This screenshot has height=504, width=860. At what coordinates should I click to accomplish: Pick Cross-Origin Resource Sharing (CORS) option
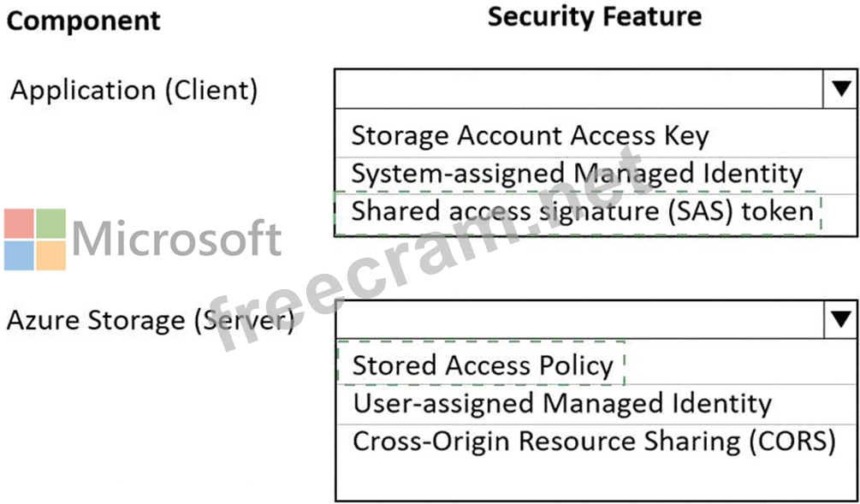[596, 442]
